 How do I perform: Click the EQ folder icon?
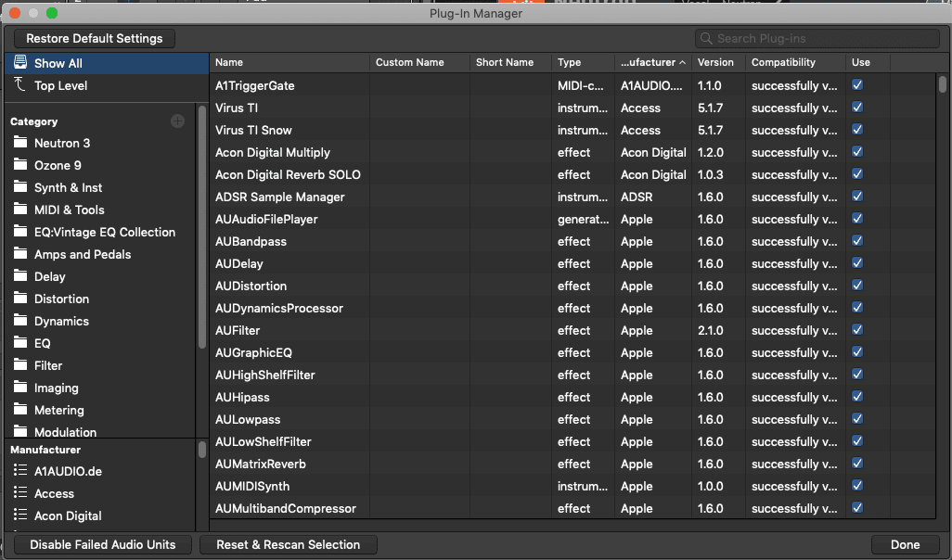point(20,343)
